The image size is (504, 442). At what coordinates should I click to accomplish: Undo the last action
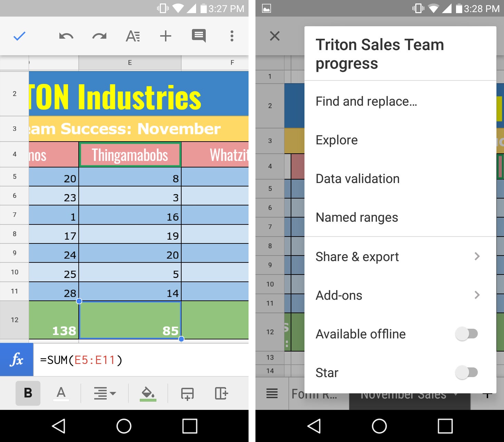pos(66,36)
